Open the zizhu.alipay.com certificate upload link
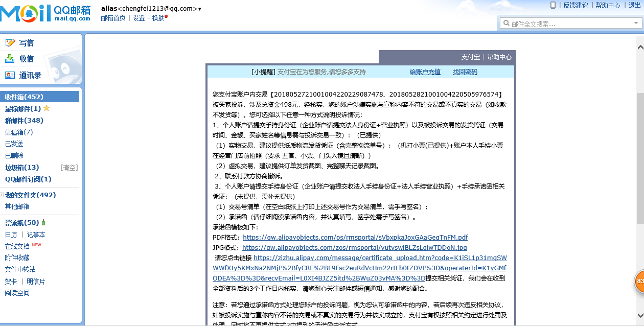Viewport: 644px width, 327px height. coord(360,268)
